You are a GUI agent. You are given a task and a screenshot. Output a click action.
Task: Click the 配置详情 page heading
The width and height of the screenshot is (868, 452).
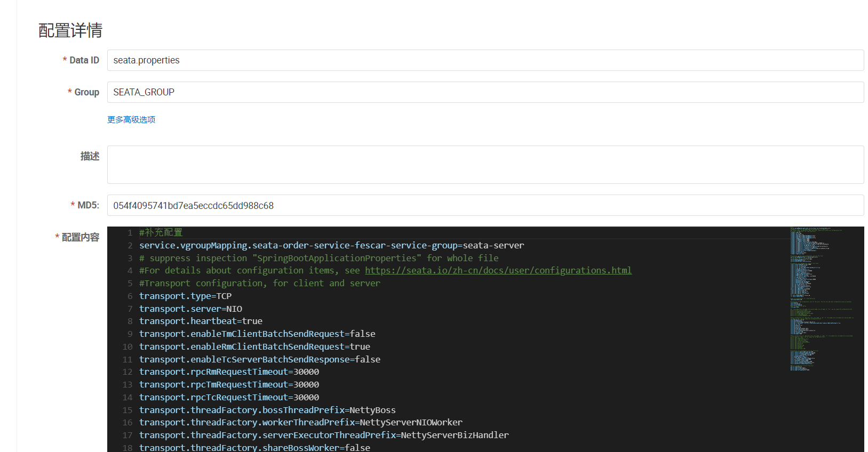point(70,30)
